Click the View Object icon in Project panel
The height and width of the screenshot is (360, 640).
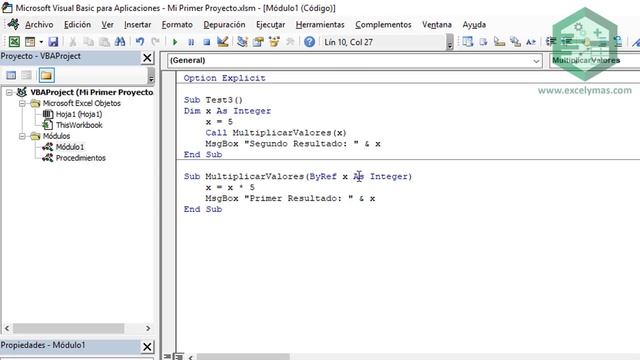tap(27, 75)
